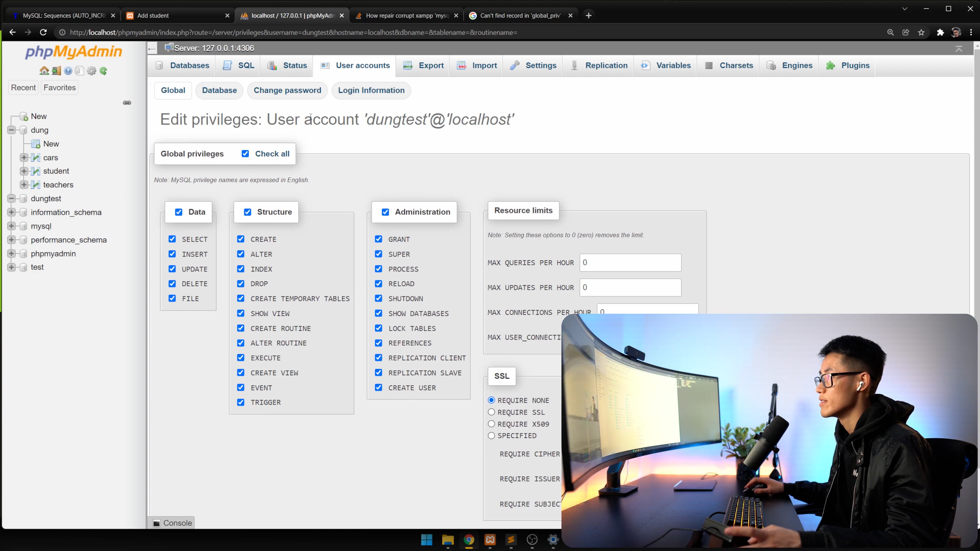Click the phpMyAdmin home icon
This screenshot has height=551, width=980.
[x=44, y=71]
